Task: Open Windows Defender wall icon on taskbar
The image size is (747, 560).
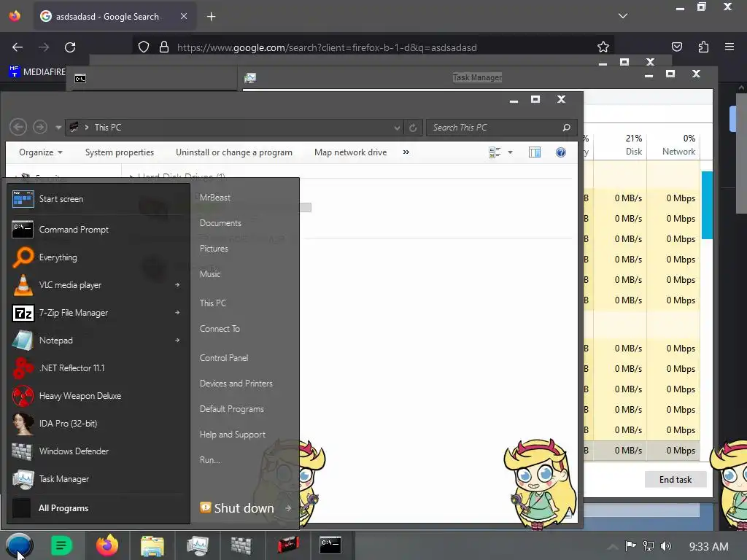Action: pyautogui.click(x=241, y=545)
